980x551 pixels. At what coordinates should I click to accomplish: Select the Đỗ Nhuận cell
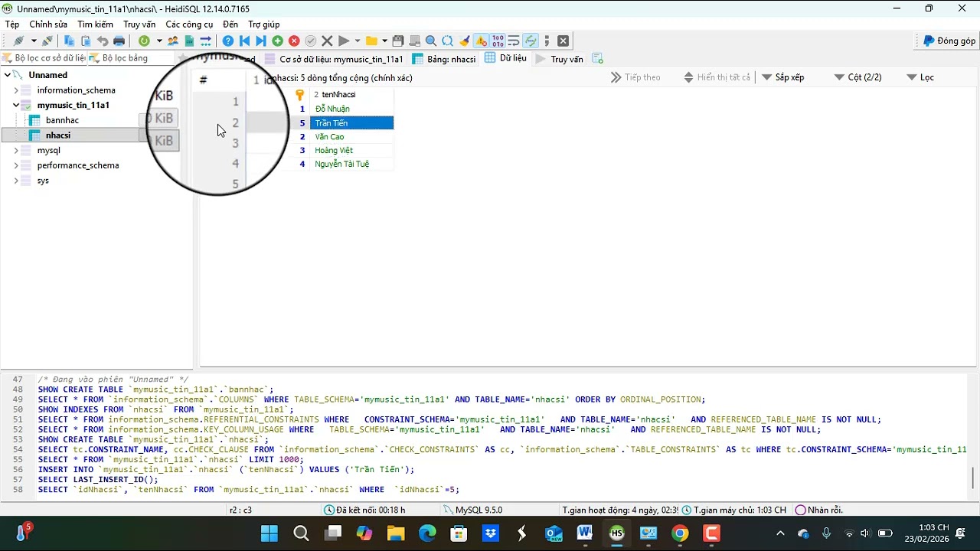(x=352, y=109)
